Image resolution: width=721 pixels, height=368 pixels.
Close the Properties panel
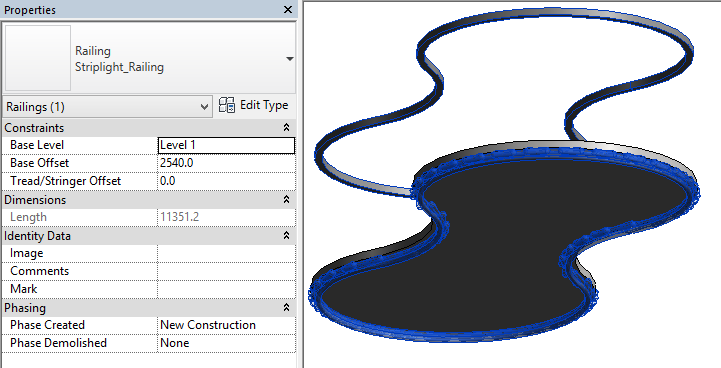click(x=288, y=10)
